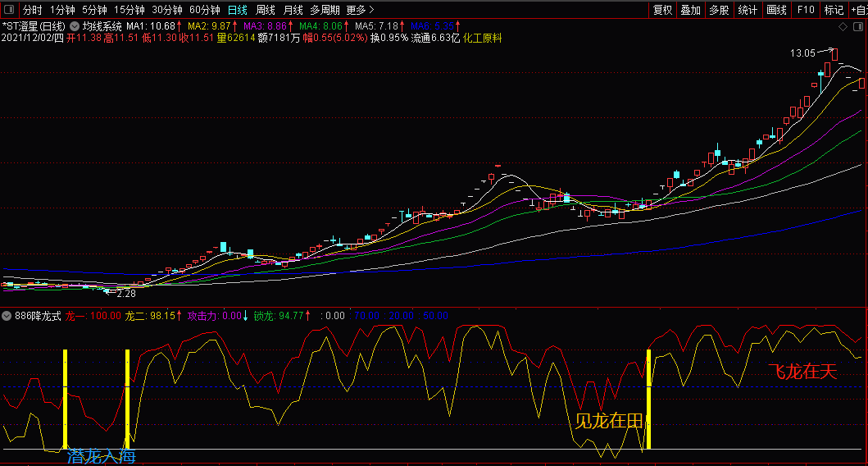Viewport: 868px width, 466px height.
Task: Toggle the side panel icon at chart top-right
Action: point(858,26)
